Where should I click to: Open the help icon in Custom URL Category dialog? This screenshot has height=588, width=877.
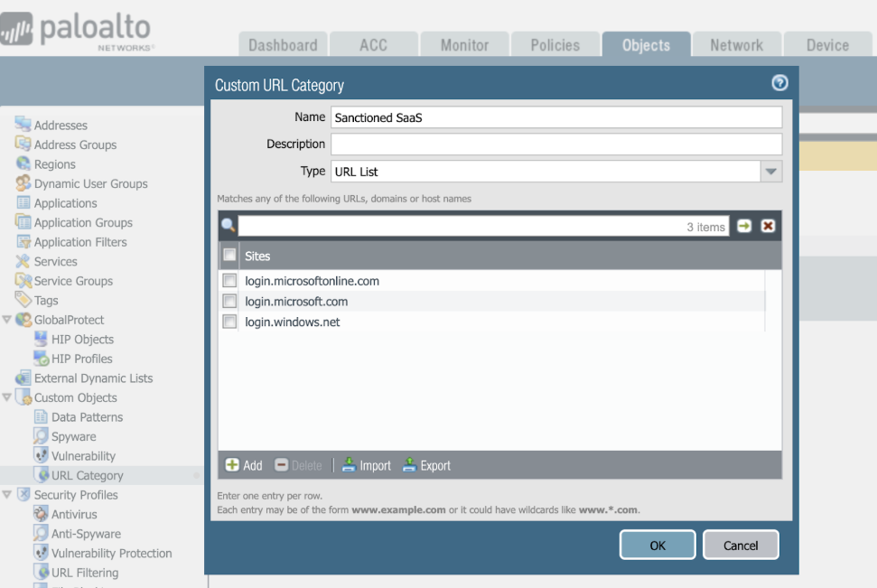tap(779, 83)
